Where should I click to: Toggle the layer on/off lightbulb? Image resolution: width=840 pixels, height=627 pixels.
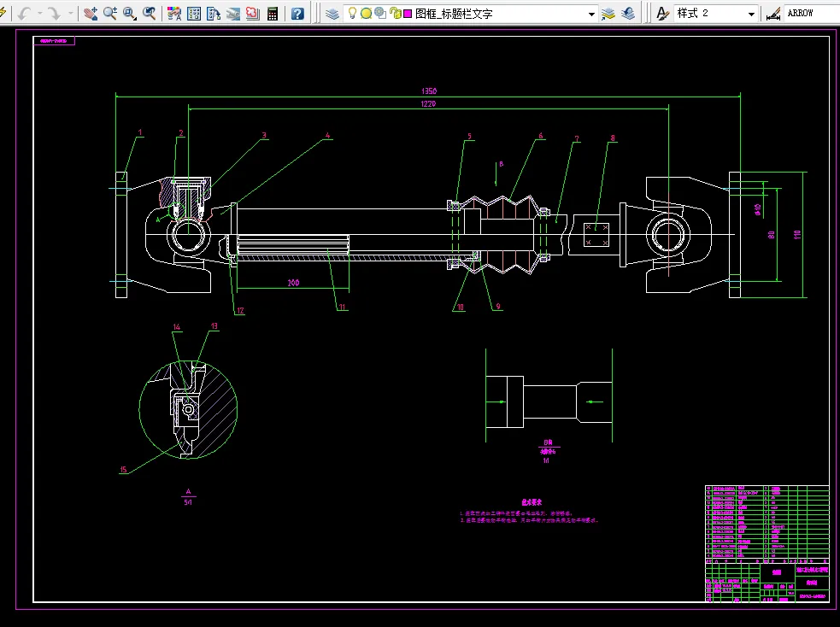tap(352, 13)
